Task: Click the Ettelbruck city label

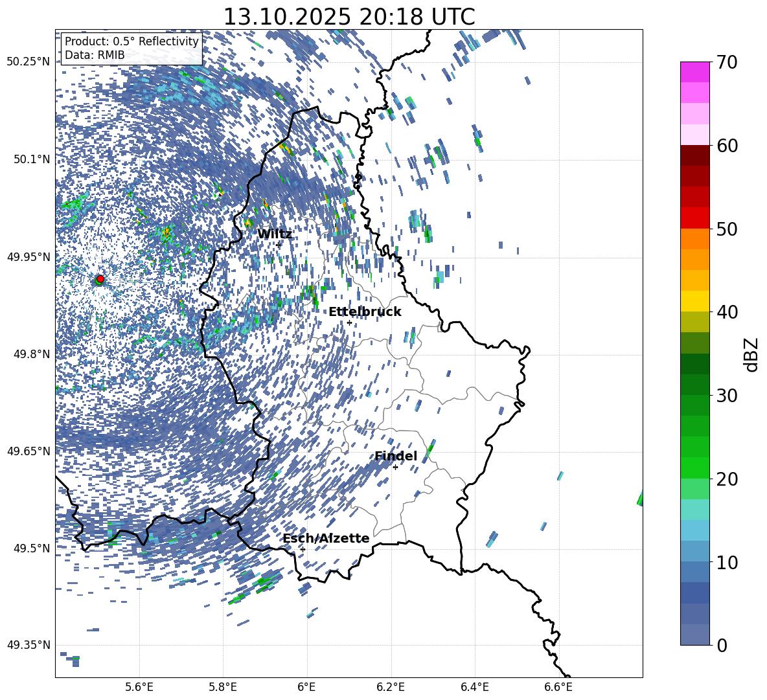Action: coord(365,312)
